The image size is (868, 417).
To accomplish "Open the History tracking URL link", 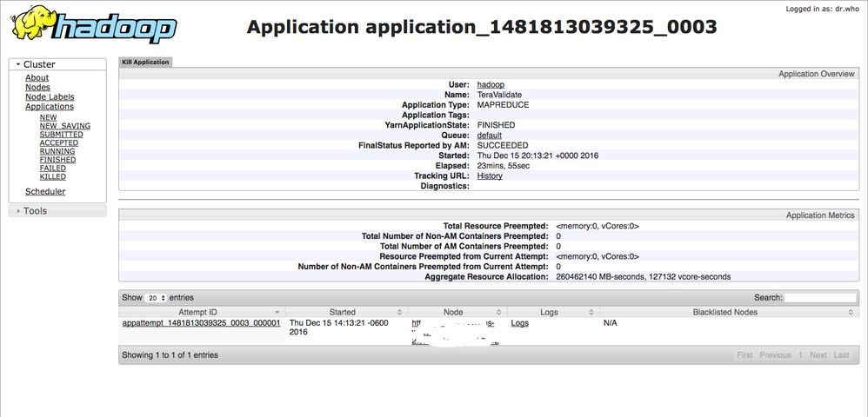I will pos(490,176).
